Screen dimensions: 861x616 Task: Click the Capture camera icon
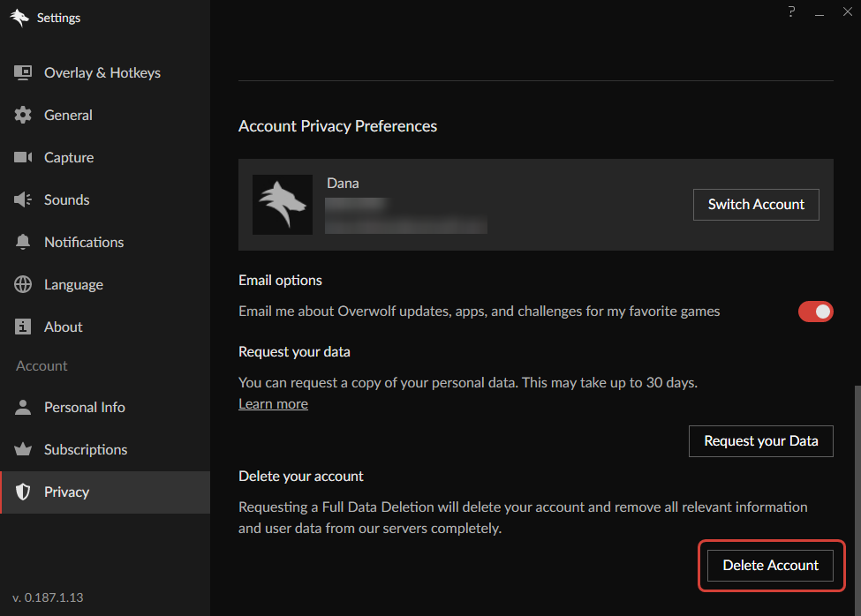(22, 157)
